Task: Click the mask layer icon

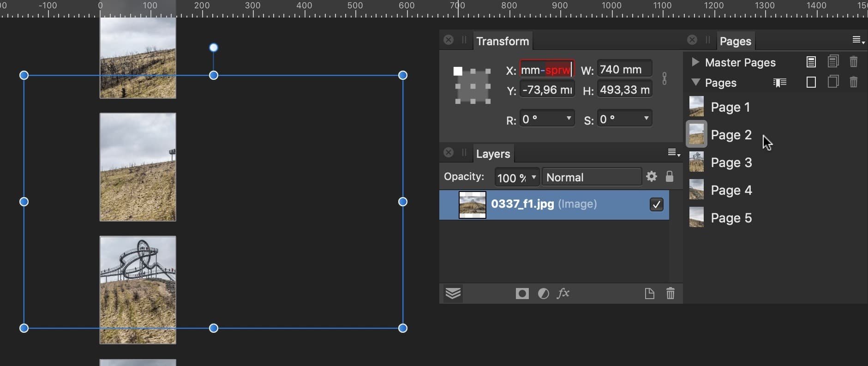Action: 522,294
